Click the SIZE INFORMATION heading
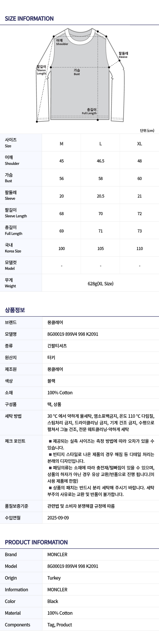Screen dimensions: 159x644 29,19
